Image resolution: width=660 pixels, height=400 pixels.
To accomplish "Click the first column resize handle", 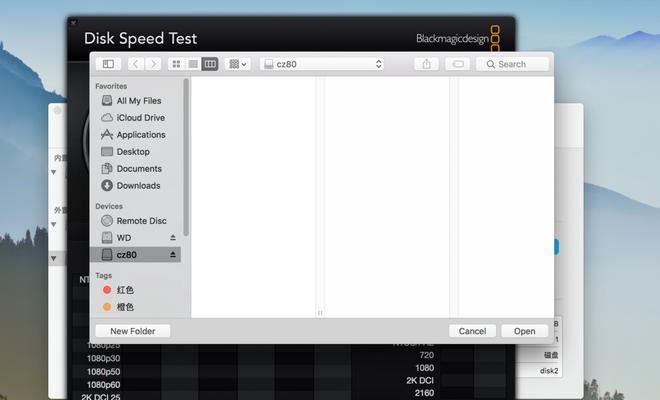I will (320, 313).
